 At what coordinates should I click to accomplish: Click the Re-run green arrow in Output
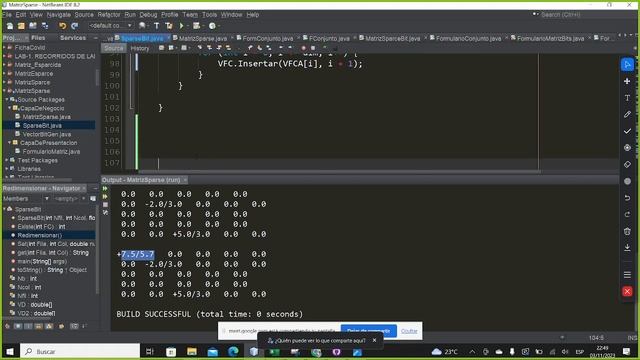pyautogui.click(x=105, y=189)
